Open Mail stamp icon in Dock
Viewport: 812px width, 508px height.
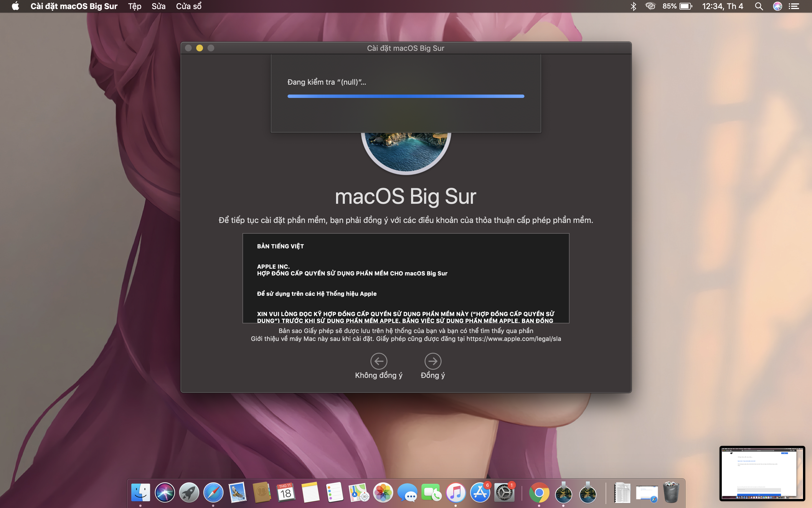[x=238, y=492]
